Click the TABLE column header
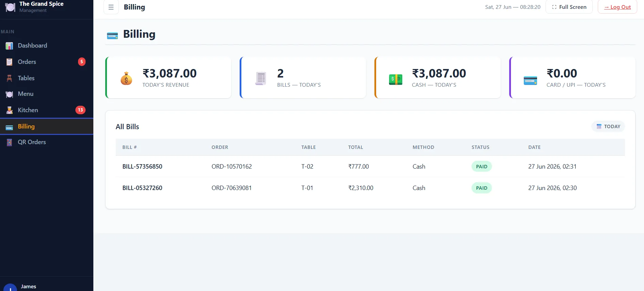Viewport: 644px width, 291px height. point(309,147)
